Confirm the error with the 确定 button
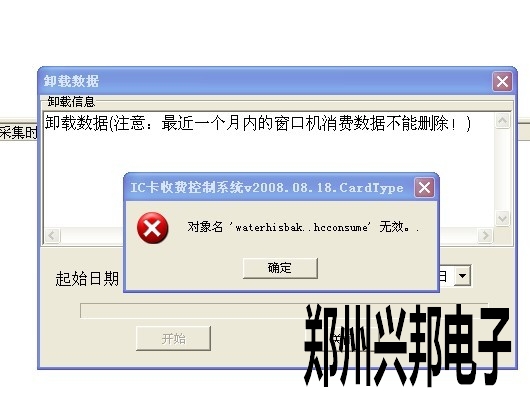Image resolution: width=530 pixels, height=405 pixels. click(280, 268)
